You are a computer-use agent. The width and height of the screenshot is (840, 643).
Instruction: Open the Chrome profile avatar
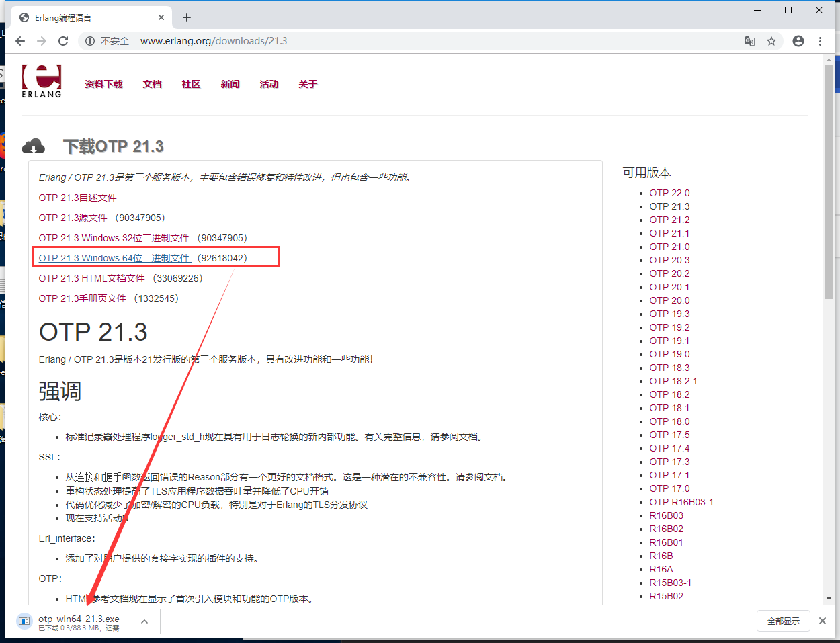[x=798, y=41]
